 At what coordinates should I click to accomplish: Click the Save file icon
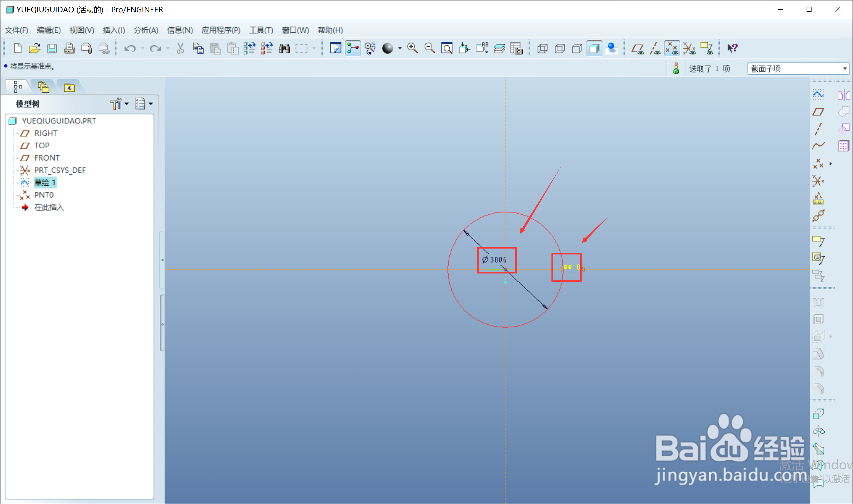52,48
